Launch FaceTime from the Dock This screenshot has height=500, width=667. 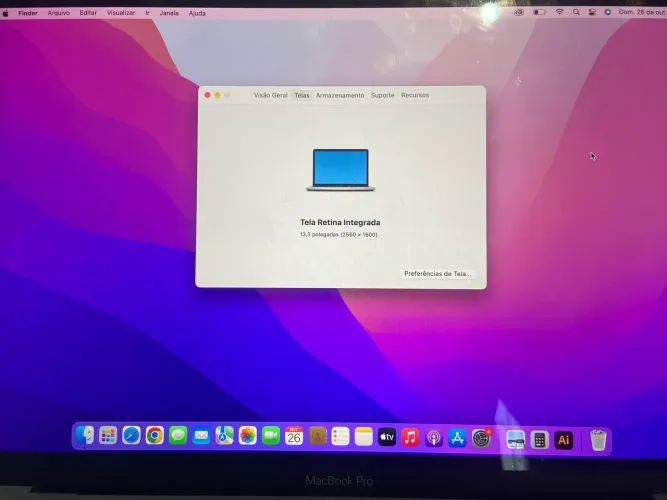point(271,436)
